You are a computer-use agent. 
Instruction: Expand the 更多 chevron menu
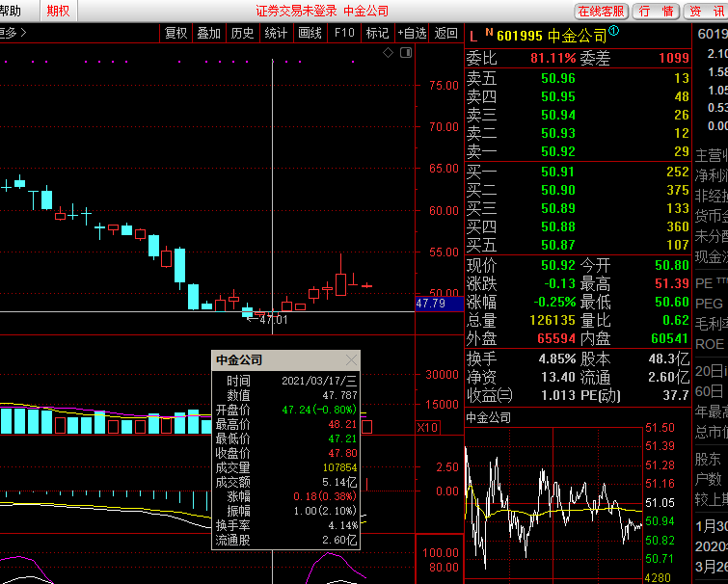tap(13, 33)
